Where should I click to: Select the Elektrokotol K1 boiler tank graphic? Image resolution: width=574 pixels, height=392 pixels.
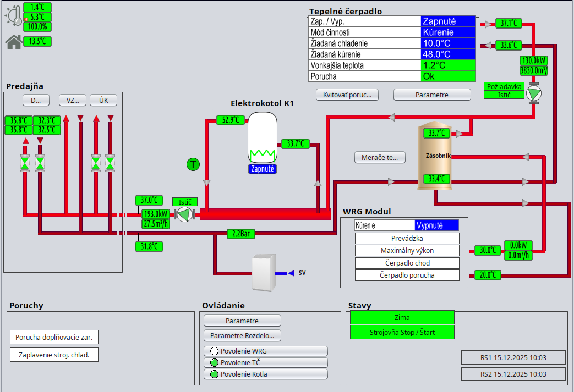[x=262, y=139]
